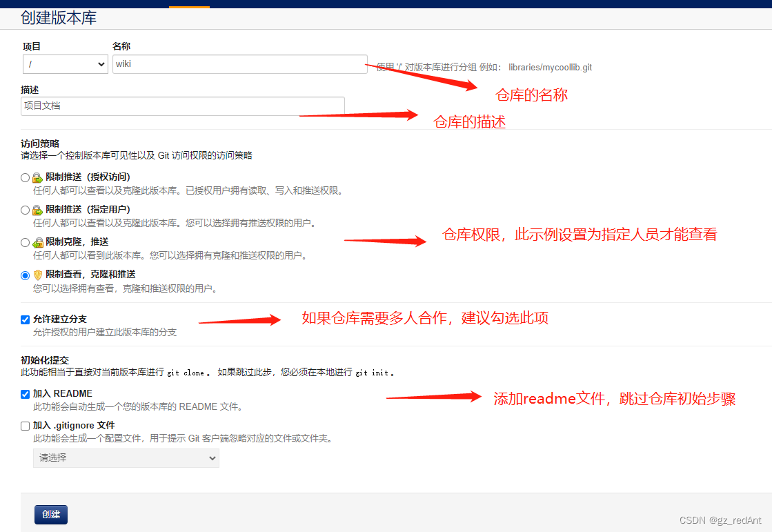The width and height of the screenshot is (772, 532).
Task: Click the dark blue top navigation bar
Action: click(414, 5)
